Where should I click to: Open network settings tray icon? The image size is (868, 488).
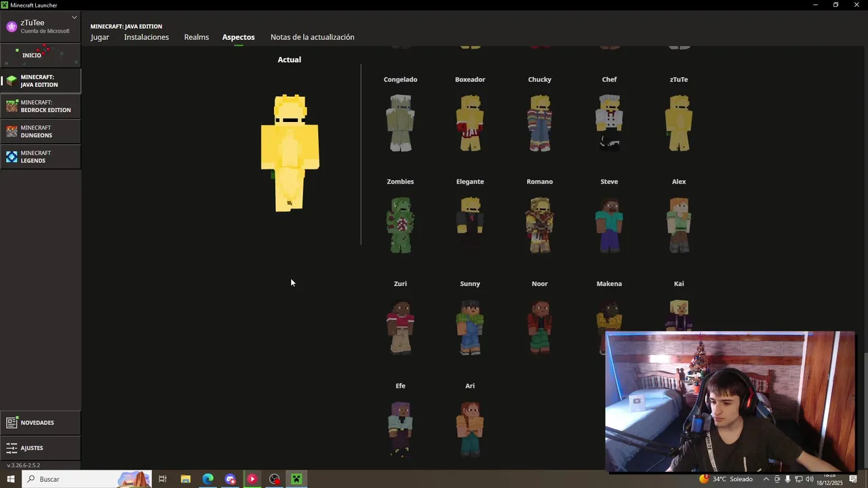tap(799, 479)
